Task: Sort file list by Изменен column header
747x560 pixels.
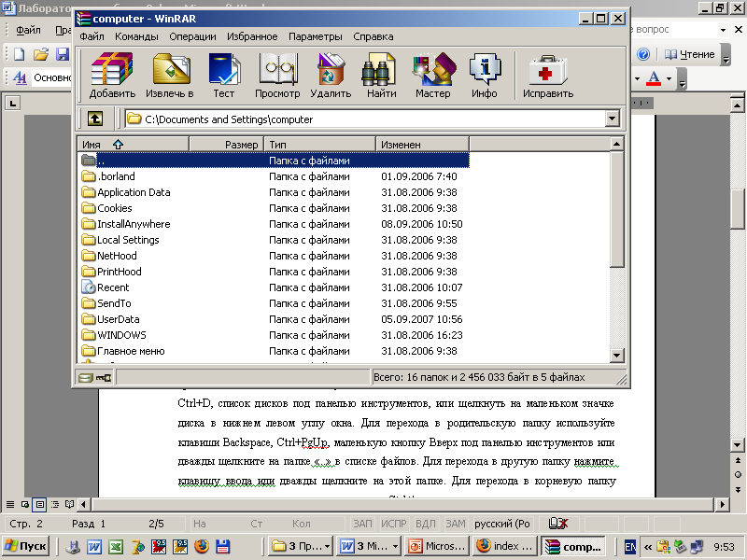Action: 423,145
